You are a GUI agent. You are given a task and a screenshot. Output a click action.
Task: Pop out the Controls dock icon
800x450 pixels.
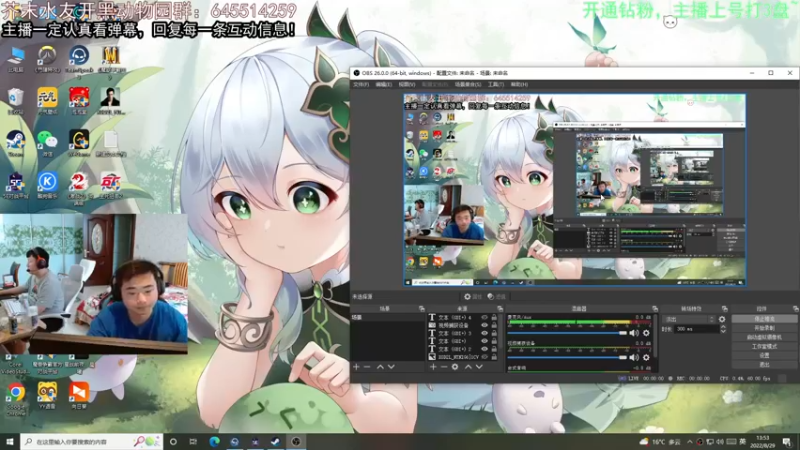(x=795, y=309)
